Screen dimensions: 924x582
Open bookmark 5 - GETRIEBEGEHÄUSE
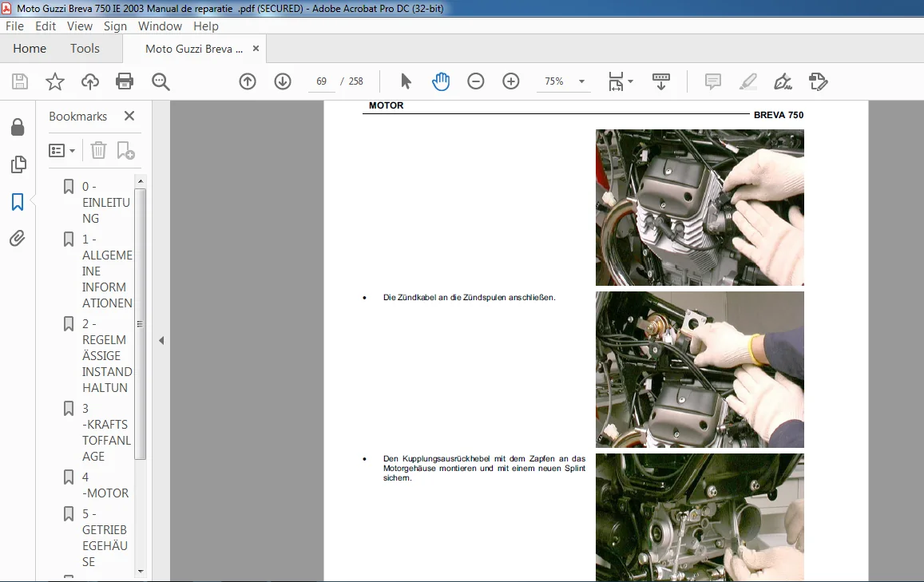[105, 537]
